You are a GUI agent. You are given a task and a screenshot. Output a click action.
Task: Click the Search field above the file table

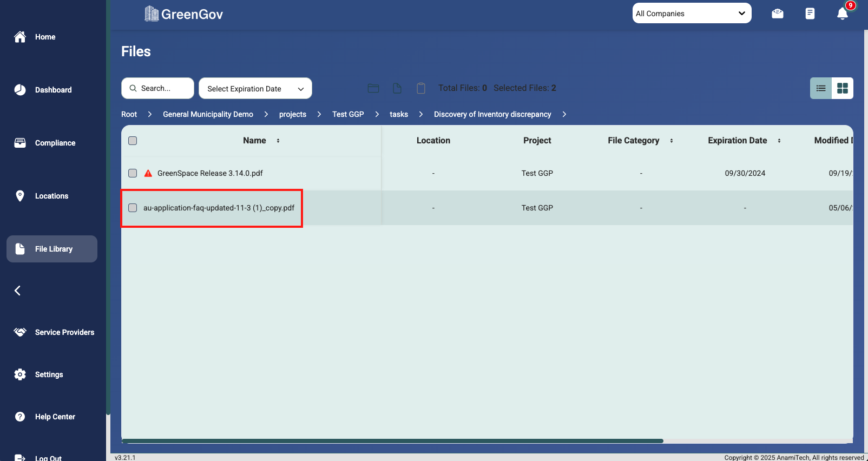point(157,88)
